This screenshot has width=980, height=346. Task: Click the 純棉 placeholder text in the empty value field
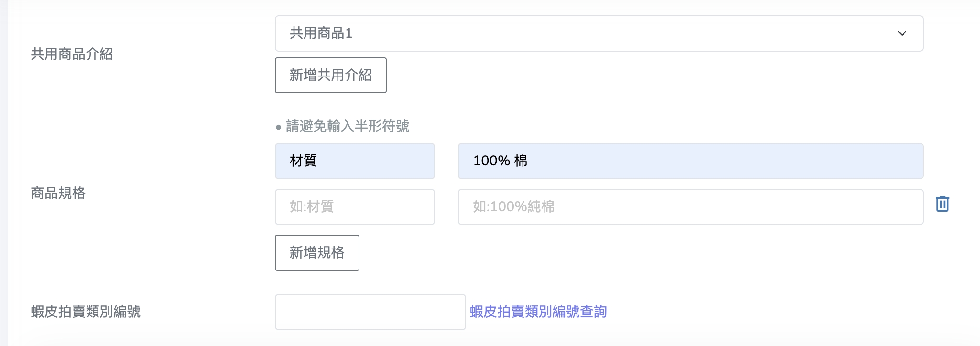[x=541, y=206]
